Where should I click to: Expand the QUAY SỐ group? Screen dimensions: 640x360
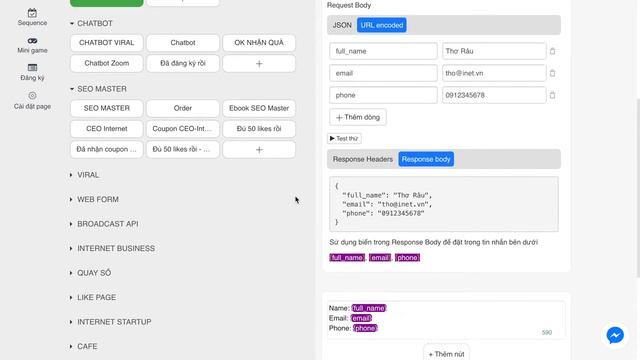coord(71,273)
